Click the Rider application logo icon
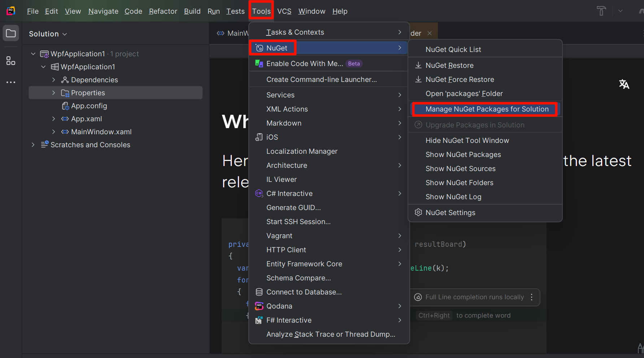This screenshot has height=358, width=644. pos(11,11)
